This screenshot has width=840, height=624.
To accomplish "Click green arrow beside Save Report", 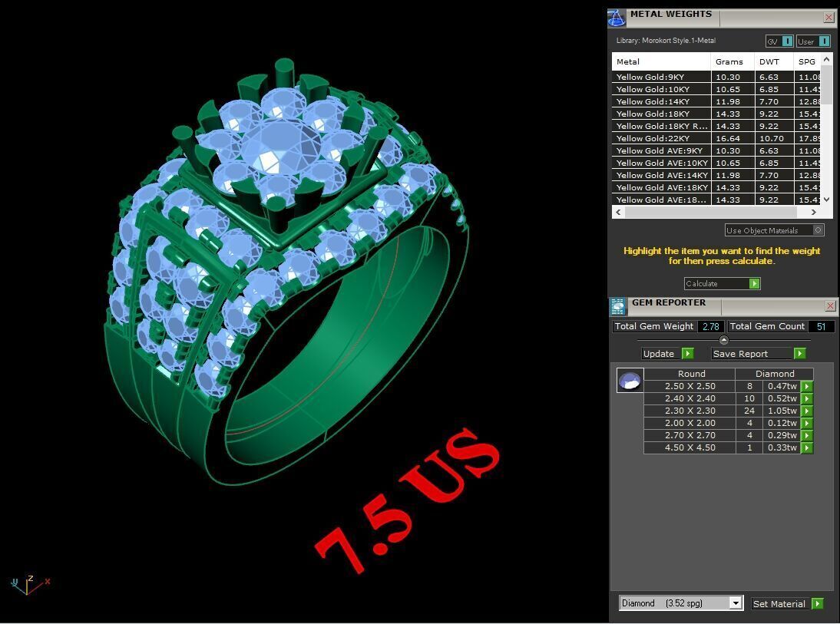I will click(x=799, y=354).
